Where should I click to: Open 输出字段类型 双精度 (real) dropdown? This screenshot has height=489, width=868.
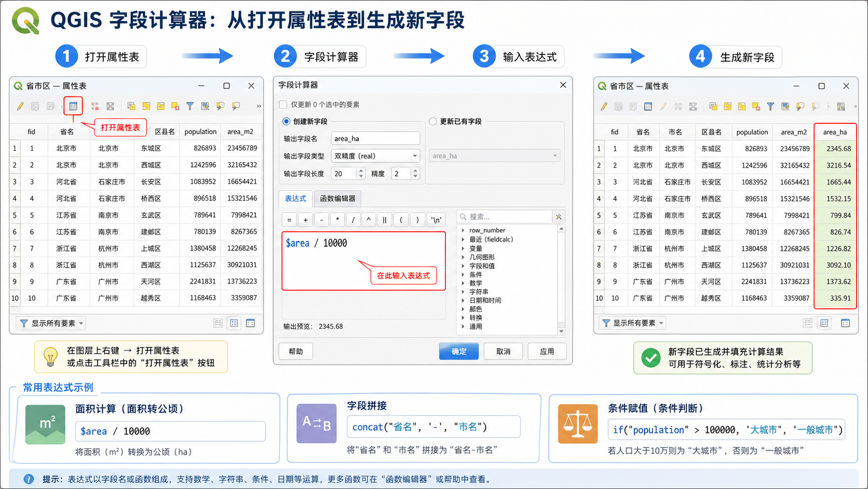click(375, 156)
